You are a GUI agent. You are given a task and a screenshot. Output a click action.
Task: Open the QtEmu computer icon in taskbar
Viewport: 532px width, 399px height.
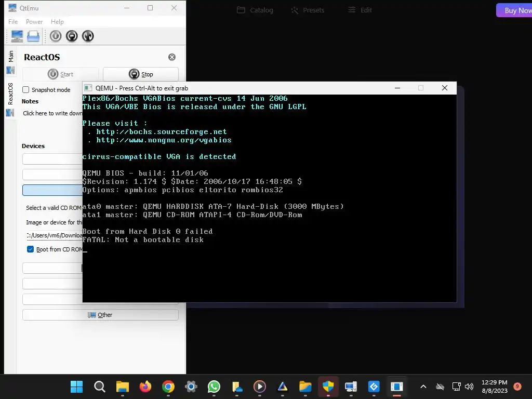tap(351, 387)
